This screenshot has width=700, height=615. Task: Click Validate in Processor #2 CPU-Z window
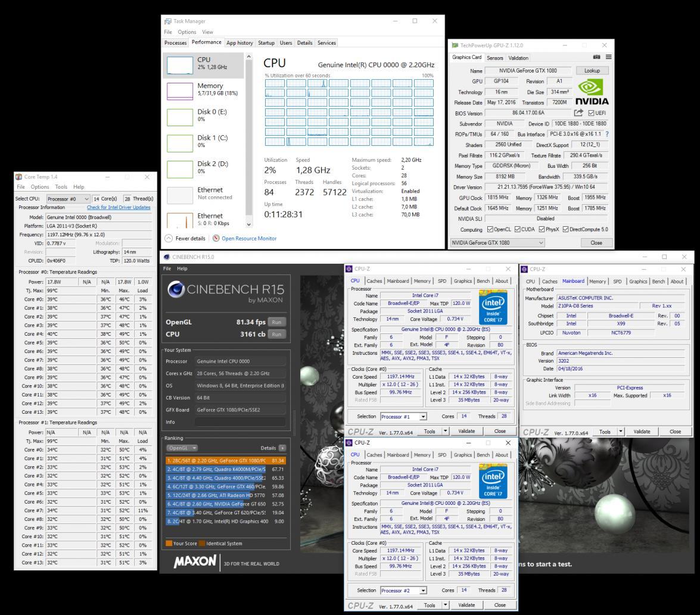466,605
